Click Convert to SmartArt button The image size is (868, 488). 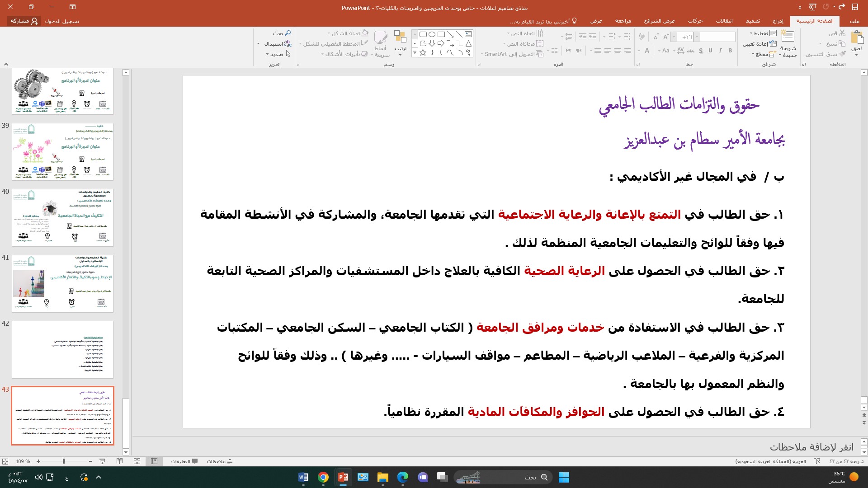click(x=512, y=54)
